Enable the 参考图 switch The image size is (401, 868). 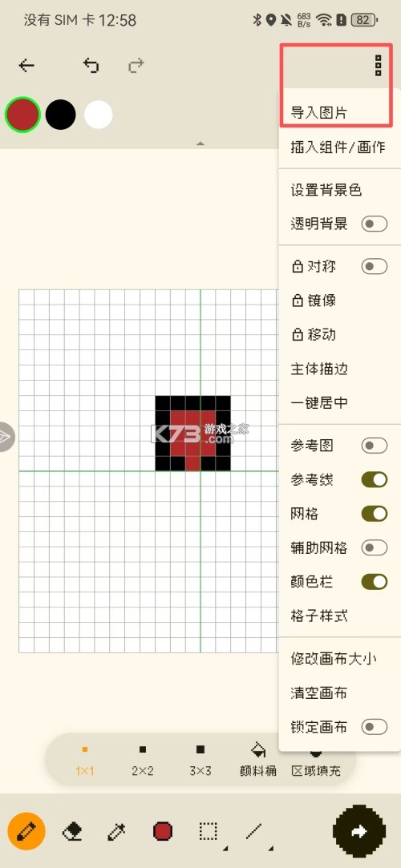click(x=375, y=446)
